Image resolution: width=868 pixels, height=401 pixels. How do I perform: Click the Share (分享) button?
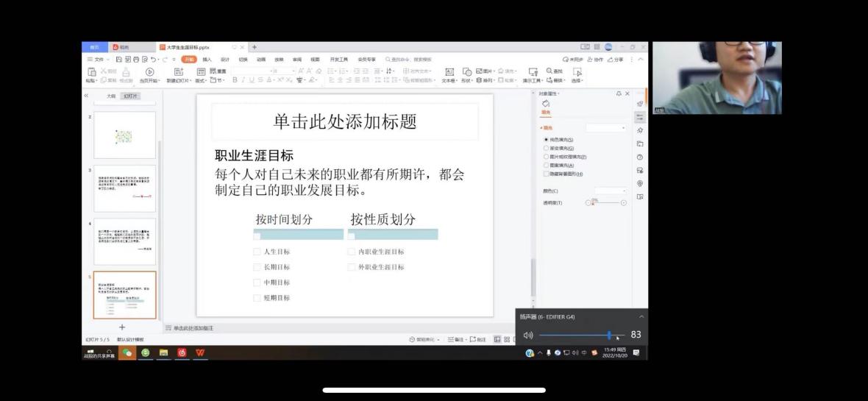coord(616,60)
